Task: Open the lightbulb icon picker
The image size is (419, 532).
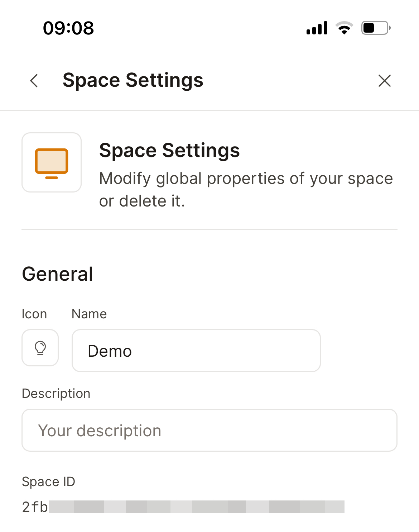Action: pyautogui.click(x=40, y=348)
